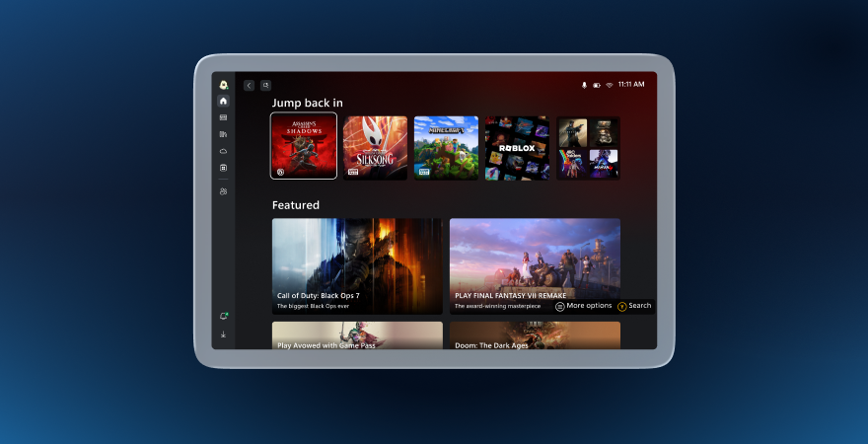Open Doom: The Dark Ages card

tap(535, 335)
